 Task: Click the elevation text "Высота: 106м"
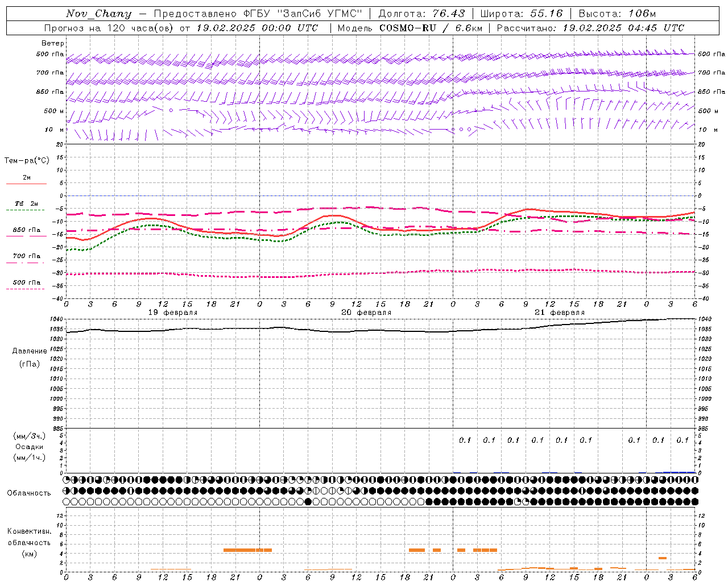pyautogui.click(x=617, y=14)
